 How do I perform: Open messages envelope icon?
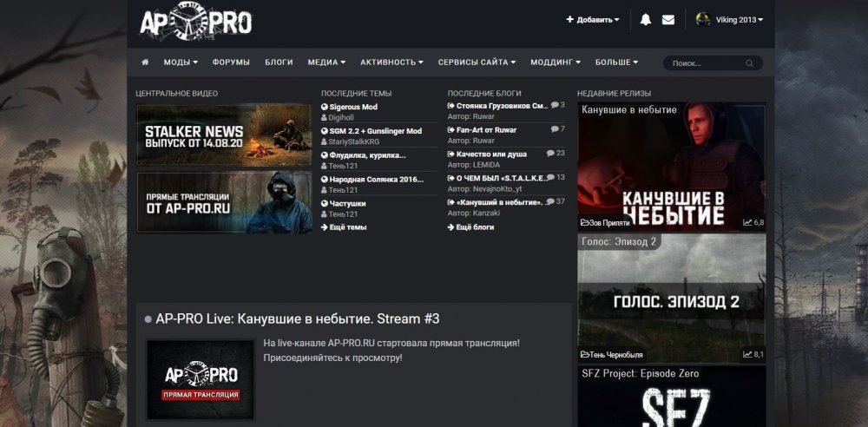coord(667,19)
